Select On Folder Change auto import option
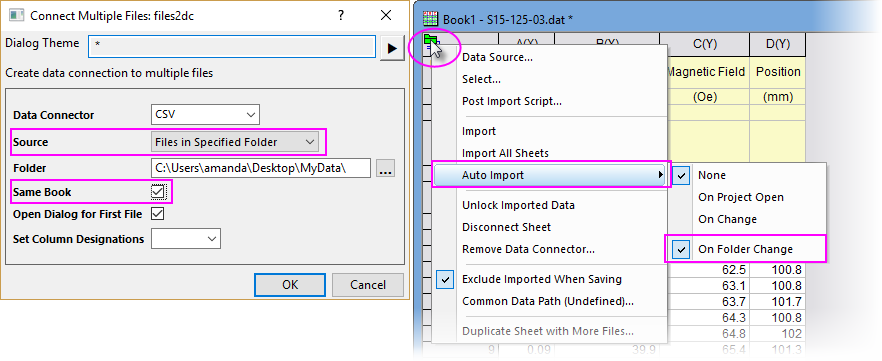 745,249
